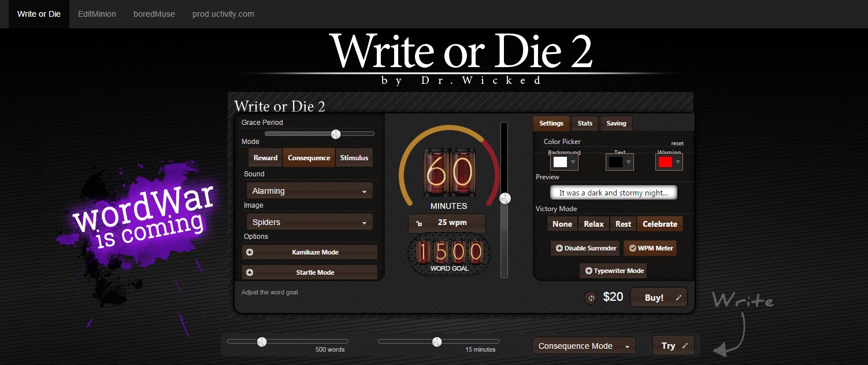Select the Consequence mode button
The width and height of the screenshot is (868, 365).
pyautogui.click(x=309, y=158)
